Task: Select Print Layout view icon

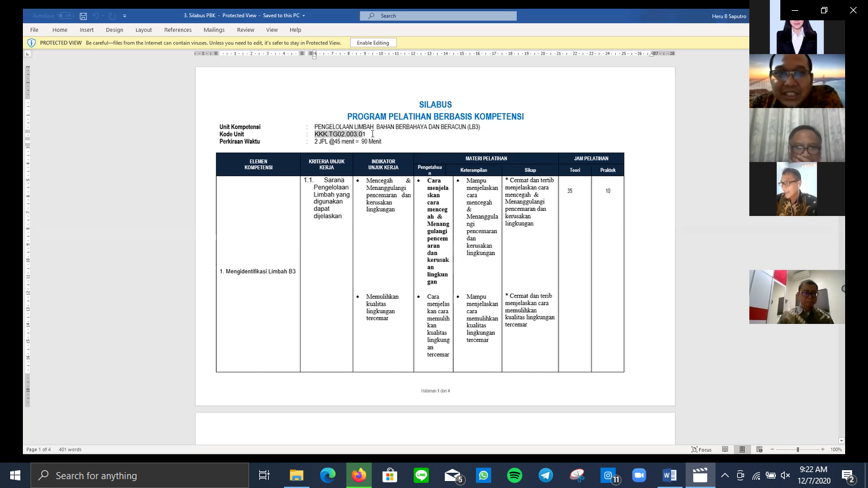Action: [x=742, y=449]
